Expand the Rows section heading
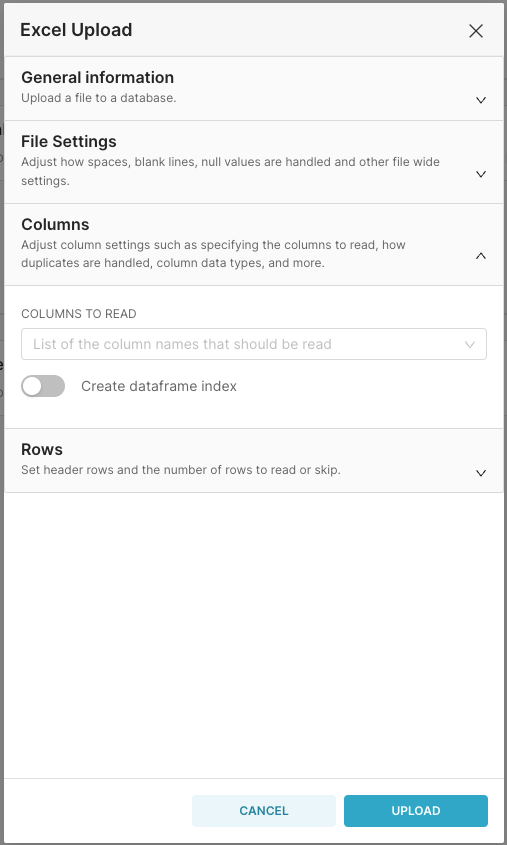The width and height of the screenshot is (507, 845). coord(41,449)
